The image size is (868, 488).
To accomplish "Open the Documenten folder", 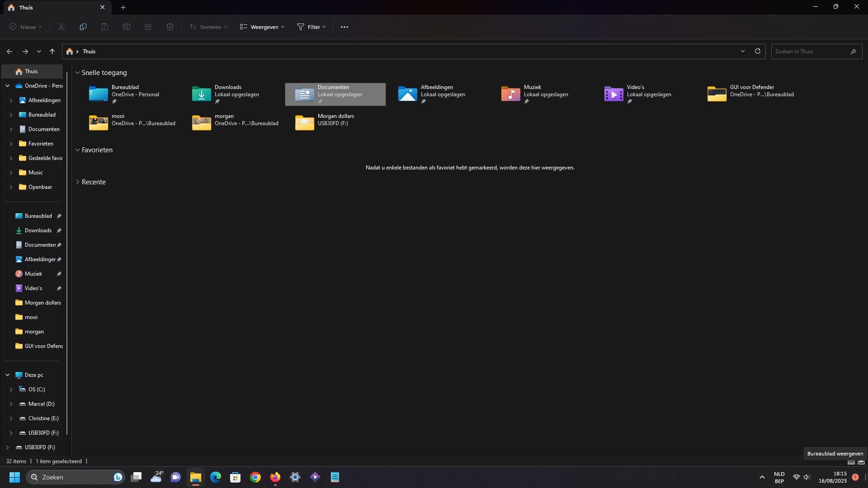I will [x=335, y=93].
